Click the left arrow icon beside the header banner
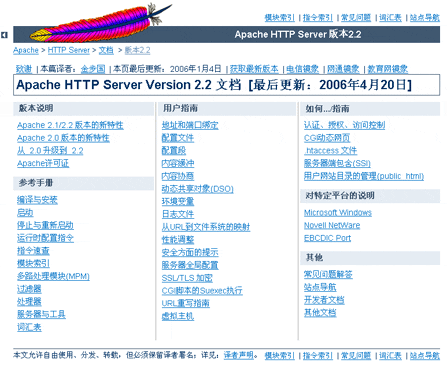This screenshot has height=367, width=447. (4, 35)
